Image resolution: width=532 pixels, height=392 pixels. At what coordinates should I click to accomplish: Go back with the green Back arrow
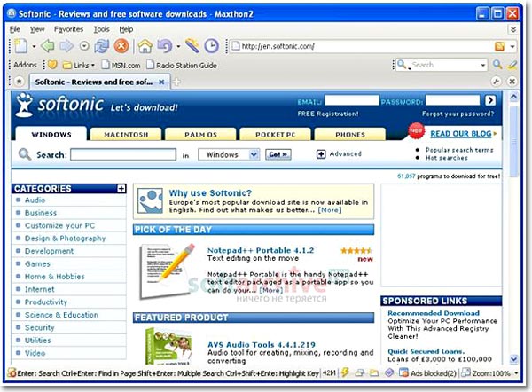point(48,46)
